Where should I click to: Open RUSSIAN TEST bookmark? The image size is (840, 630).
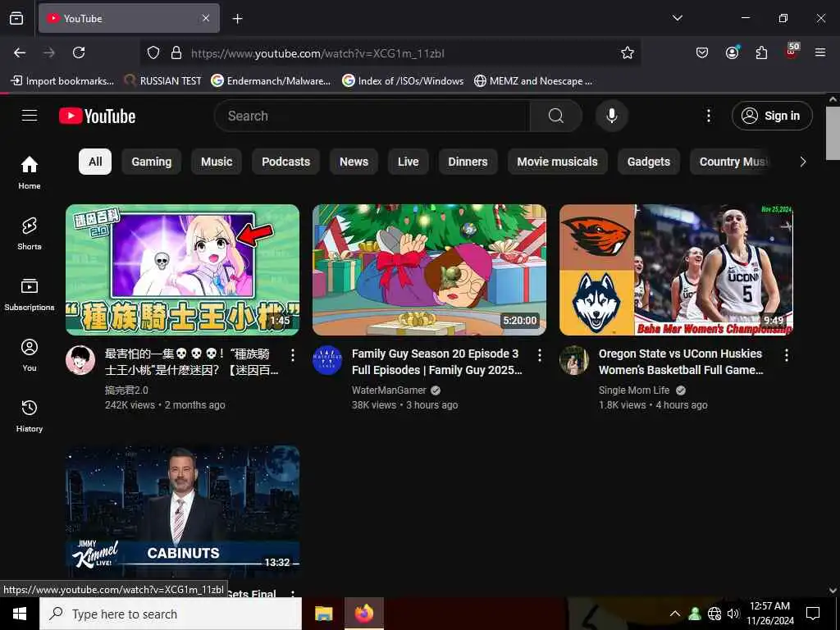pyautogui.click(x=162, y=81)
